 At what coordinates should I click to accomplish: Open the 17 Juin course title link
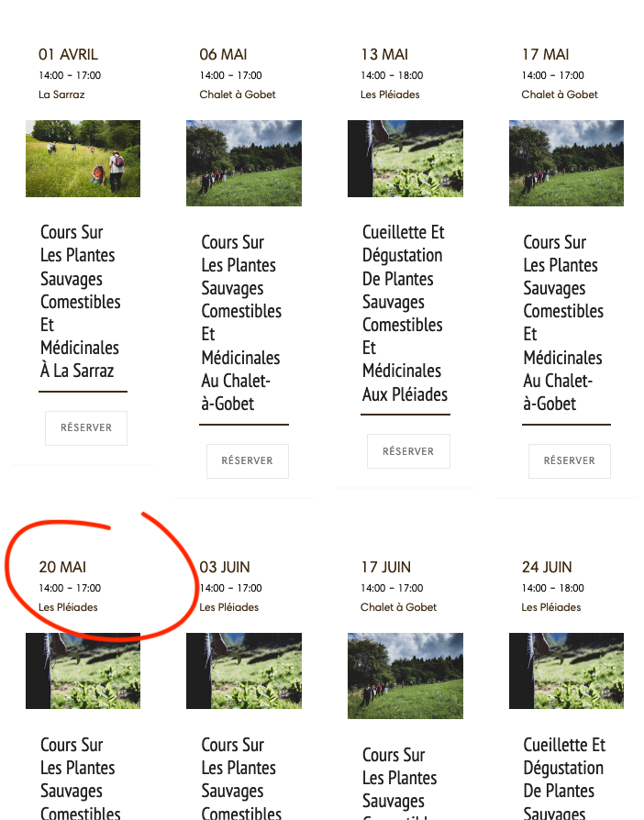click(400, 782)
